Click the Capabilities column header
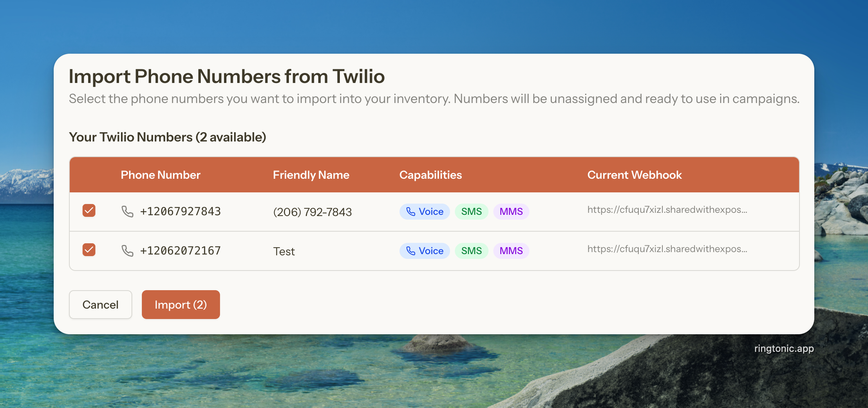The image size is (868, 408). (430, 175)
